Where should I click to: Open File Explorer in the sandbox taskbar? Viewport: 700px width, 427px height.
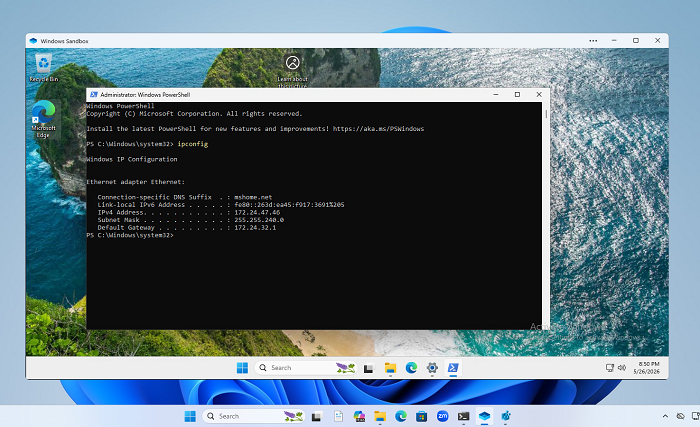click(x=390, y=368)
